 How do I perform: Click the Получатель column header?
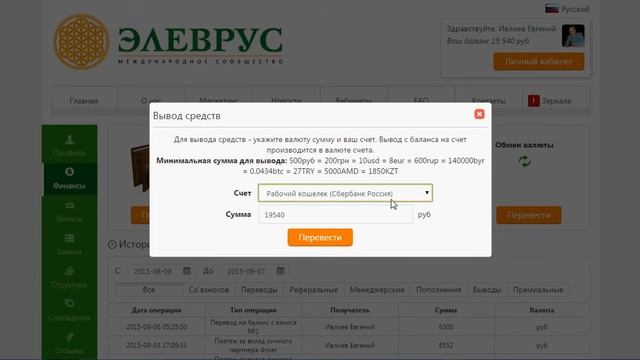tap(350, 310)
